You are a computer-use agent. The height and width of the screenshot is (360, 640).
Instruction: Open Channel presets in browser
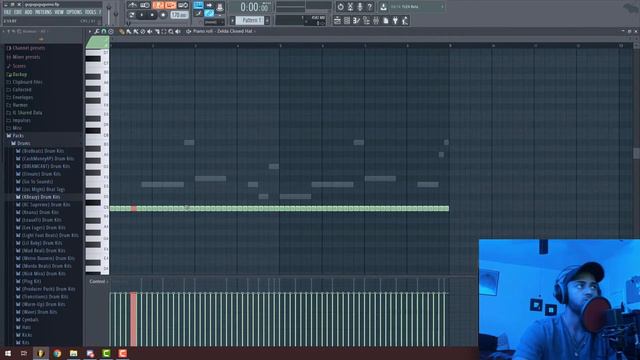click(28, 48)
